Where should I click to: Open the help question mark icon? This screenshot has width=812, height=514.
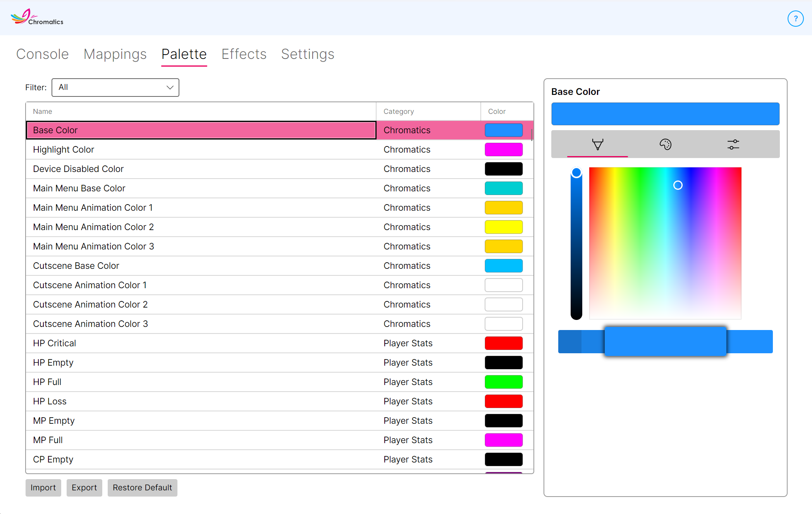coord(795,19)
